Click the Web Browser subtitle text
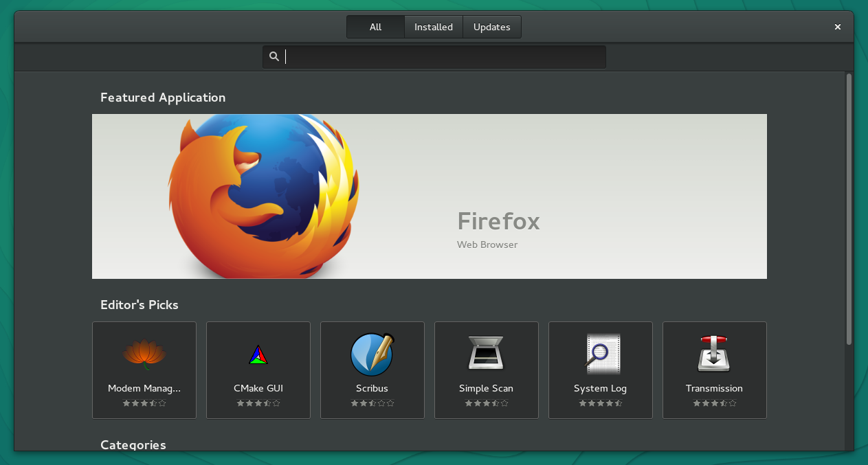Screen dimensions: 868x465 [487, 245]
